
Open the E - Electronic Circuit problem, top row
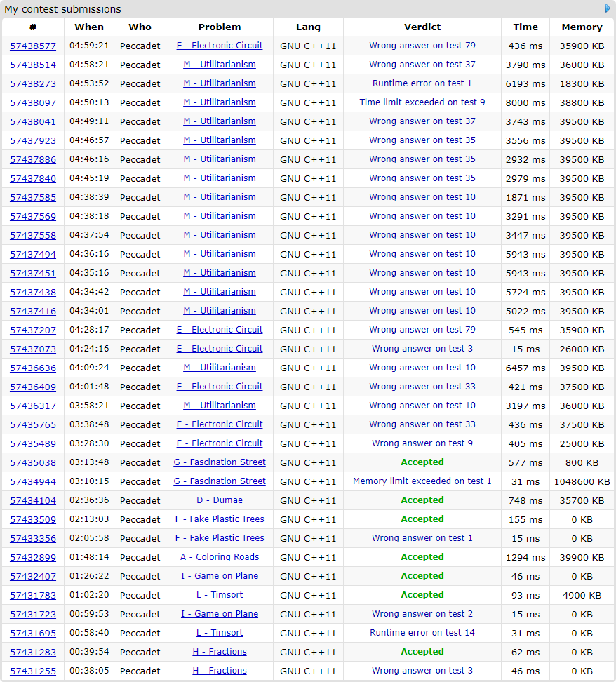tap(220, 46)
